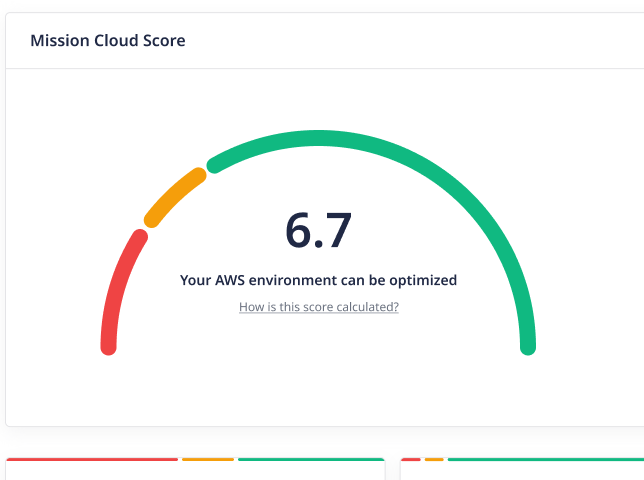Click the red bar on bottom-left card
This screenshot has width=644, height=480.
click(x=92, y=460)
